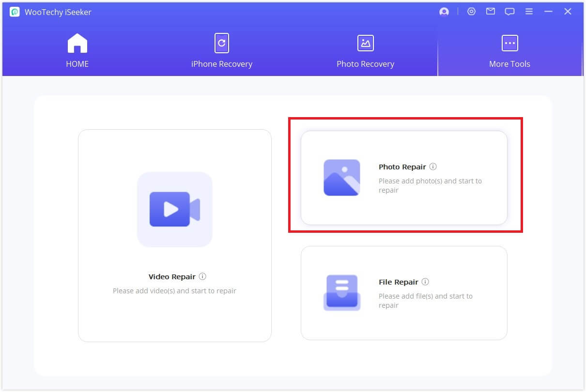
Task: Select the More Tools tab
Action: 509,51
